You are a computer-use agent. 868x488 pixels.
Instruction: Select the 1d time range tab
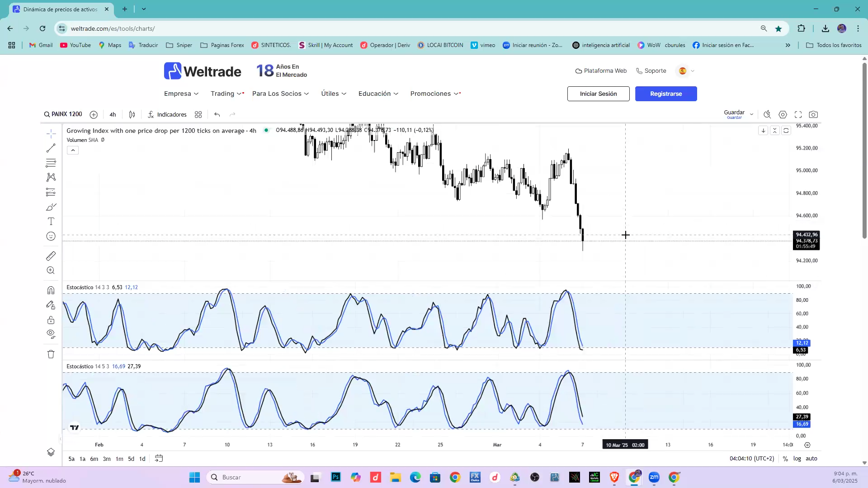pos(142,459)
